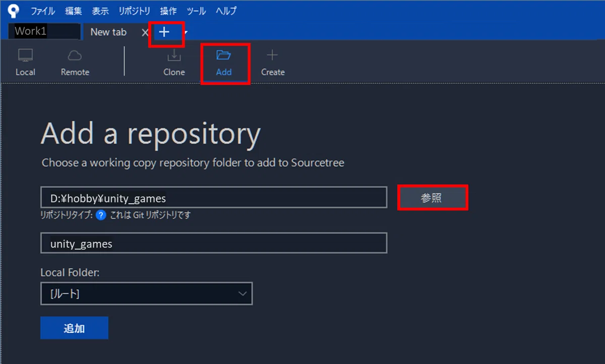Focus the repository name field unity_games
The height and width of the screenshot is (364, 605).
pyautogui.click(x=214, y=243)
